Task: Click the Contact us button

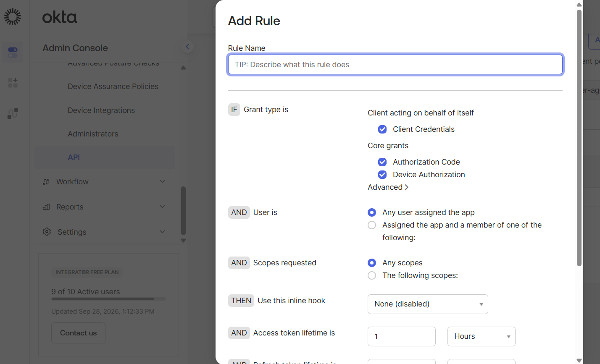Action: point(78,333)
